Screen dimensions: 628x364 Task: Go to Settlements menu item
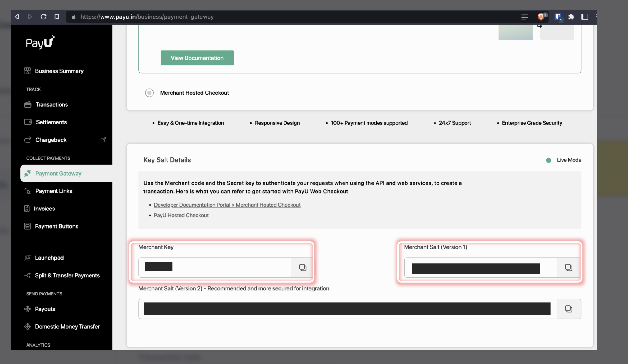tap(51, 122)
